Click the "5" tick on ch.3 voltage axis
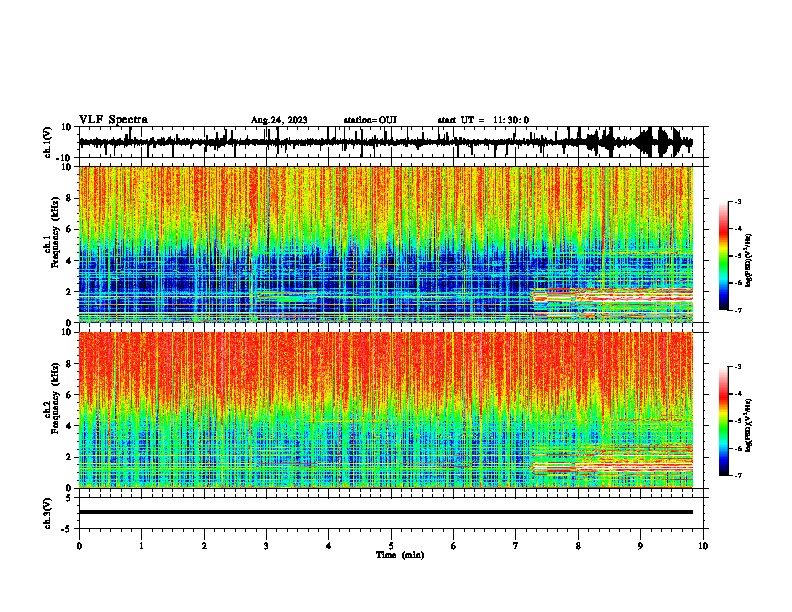Viewport: 792px width, 612px height. tap(69, 498)
